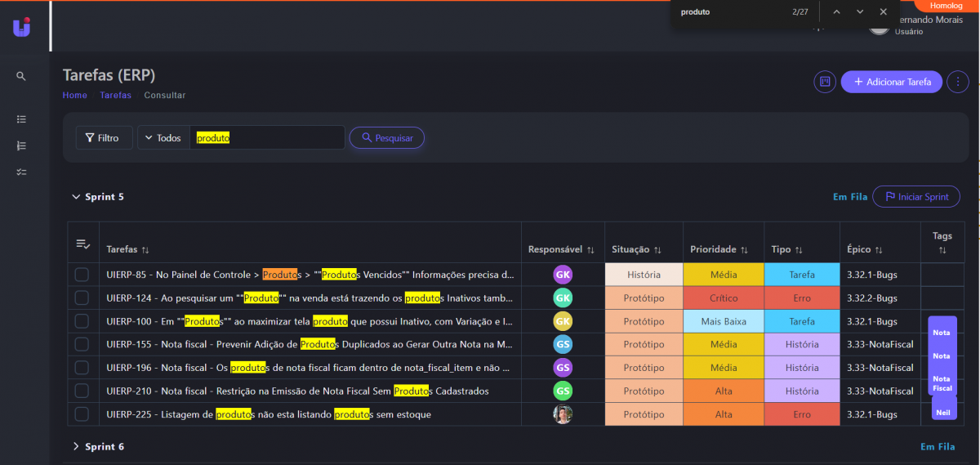The width and height of the screenshot is (980, 465).
Task: Open the kanban board view icon
Action: point(825,82)
